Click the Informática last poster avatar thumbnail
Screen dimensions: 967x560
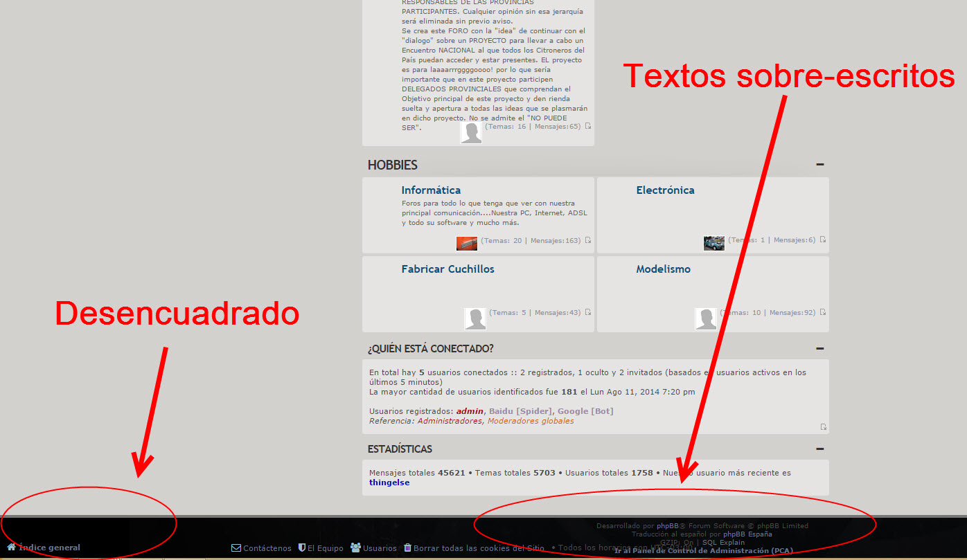[x=467, y=243]
